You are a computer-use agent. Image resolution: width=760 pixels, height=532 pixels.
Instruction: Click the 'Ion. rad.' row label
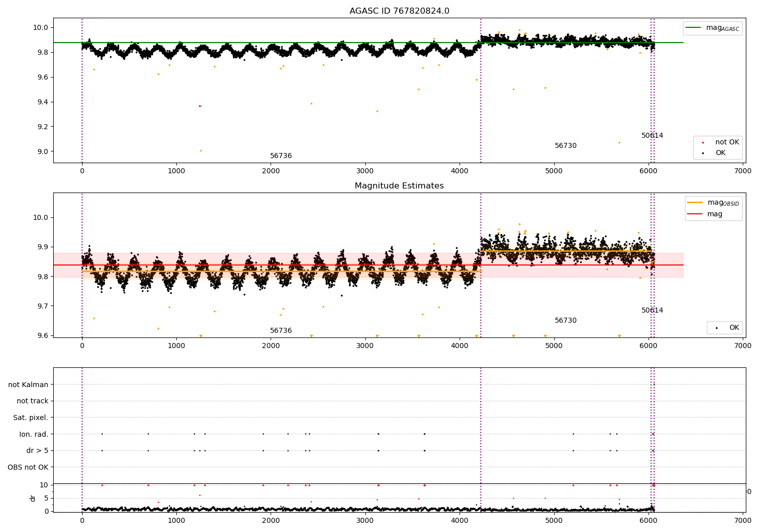point(34,434)
